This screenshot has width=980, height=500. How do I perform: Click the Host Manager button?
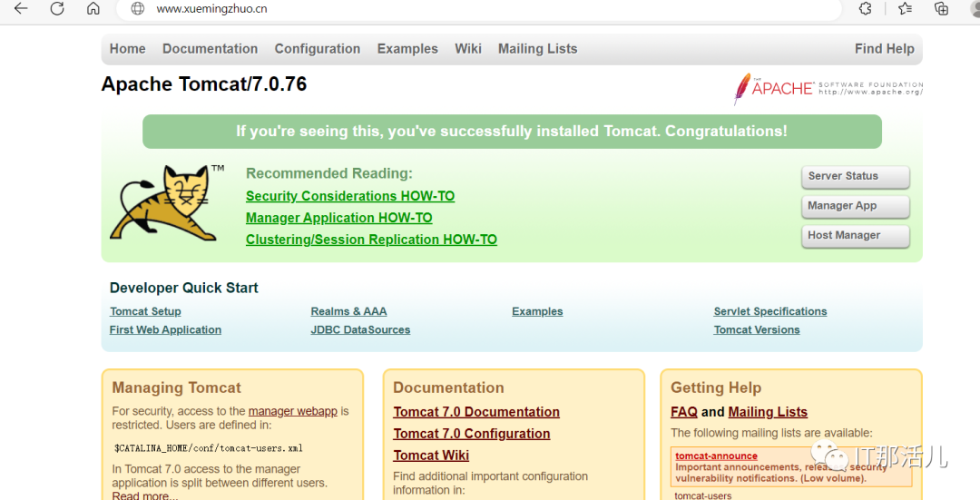[856, 236]
